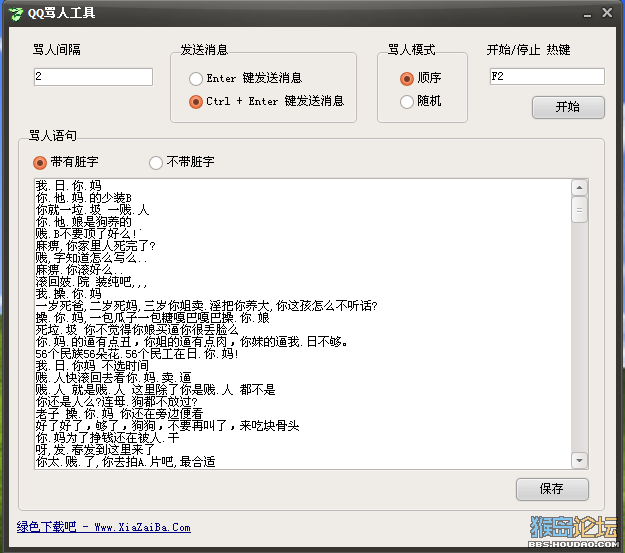Click the 骂人语句 group label

(52, 136)
